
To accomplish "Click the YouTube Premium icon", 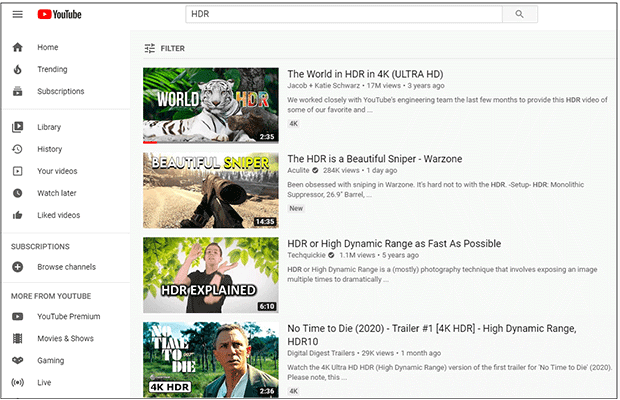I will point(17,317).
